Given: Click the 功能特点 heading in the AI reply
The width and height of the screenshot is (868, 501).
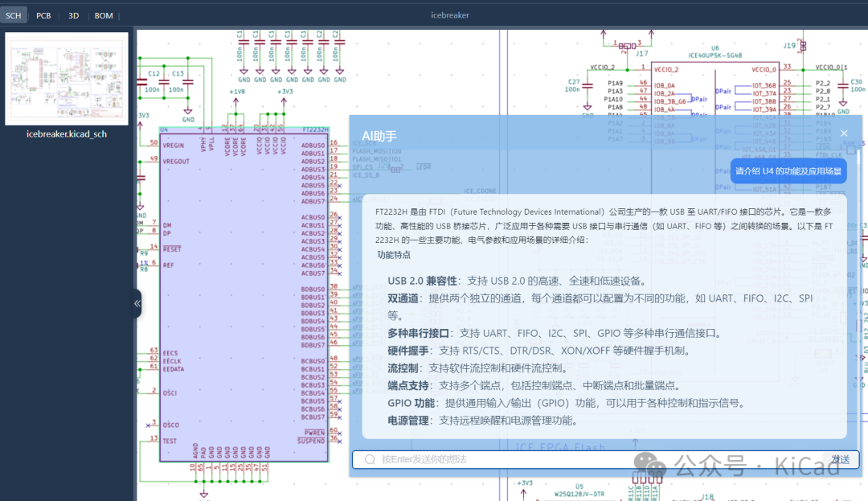Looking at the screenshot, I should [x=394, y=255].
